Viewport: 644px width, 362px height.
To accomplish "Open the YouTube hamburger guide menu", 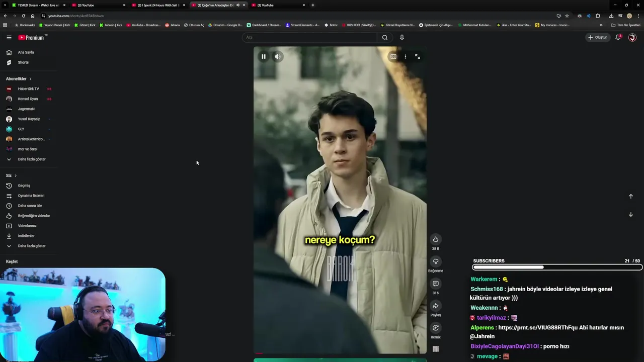I will 9,37.
